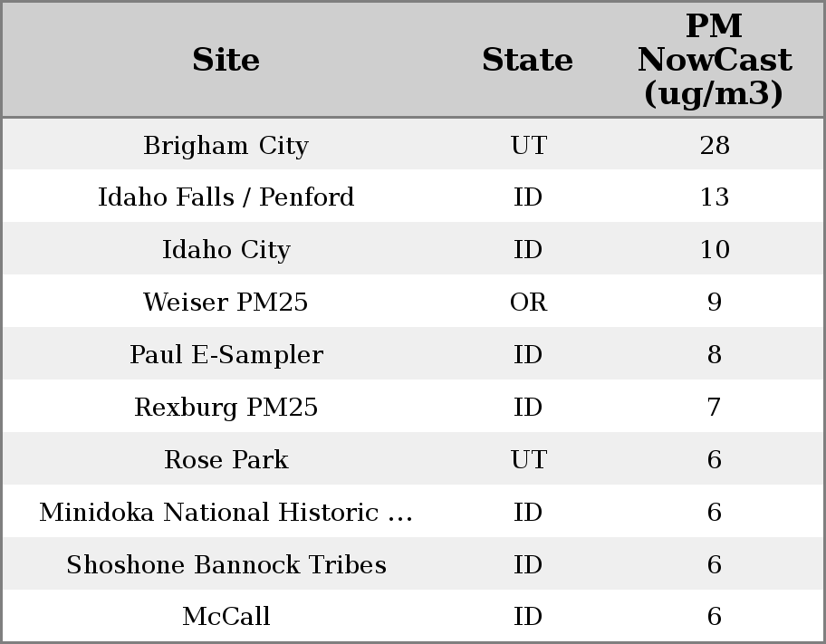Select the Paul E-Sampler site cell
Screen dimensions: 826x644
[226, 355]
